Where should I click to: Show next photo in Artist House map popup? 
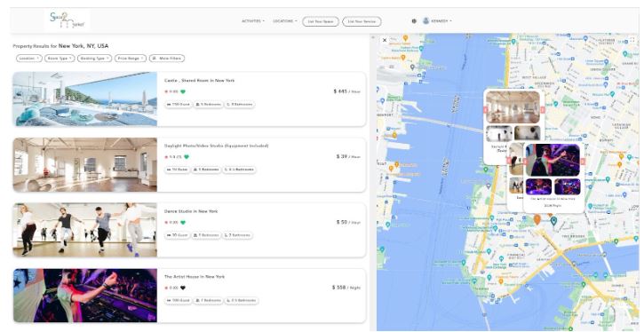click(582, 162)
